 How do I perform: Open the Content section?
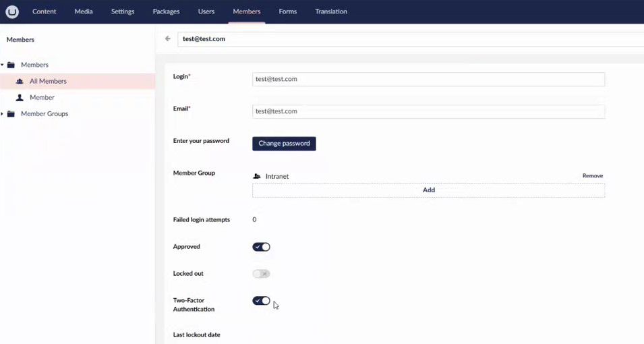pos(44,11)
